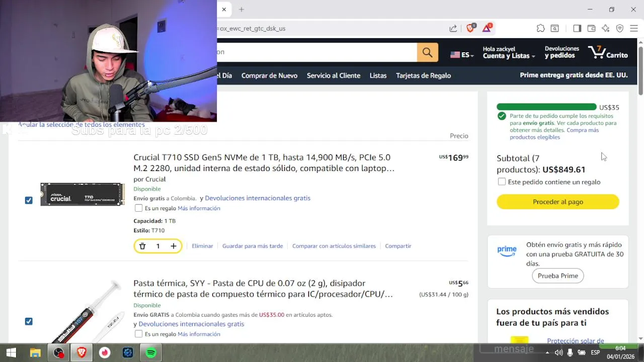Click Guardar para más tarde link

[x=253, y=246]
